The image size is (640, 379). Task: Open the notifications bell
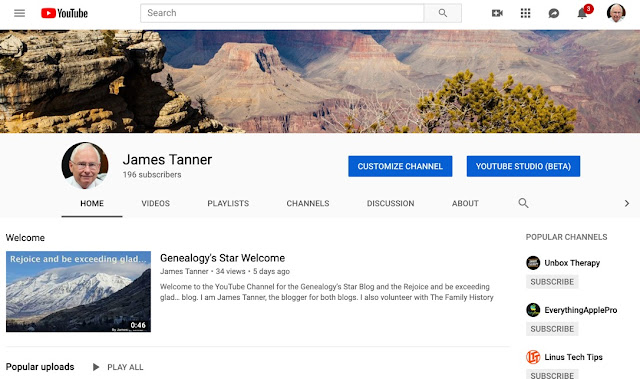(x=582, y=13)
